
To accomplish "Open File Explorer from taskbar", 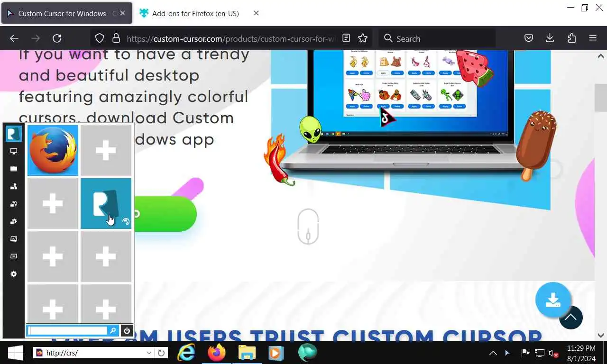I will click(247, 353).
